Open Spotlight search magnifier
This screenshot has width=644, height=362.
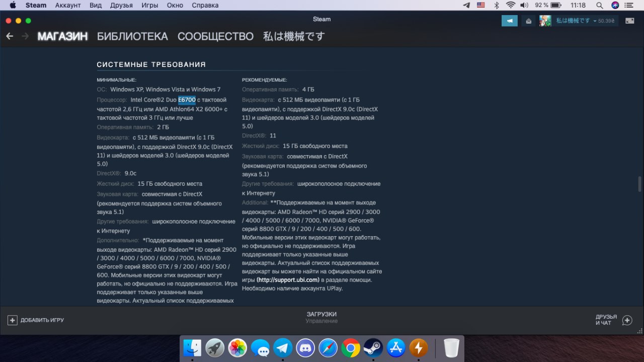coord(599,5)
